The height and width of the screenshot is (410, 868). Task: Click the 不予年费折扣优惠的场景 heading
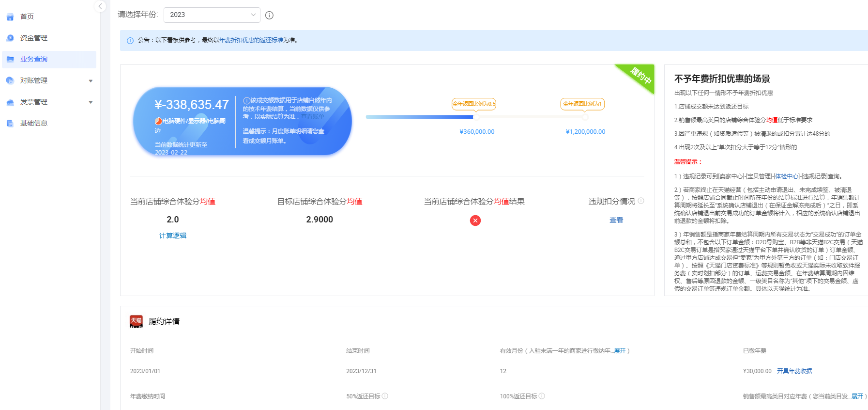[722, 79]
